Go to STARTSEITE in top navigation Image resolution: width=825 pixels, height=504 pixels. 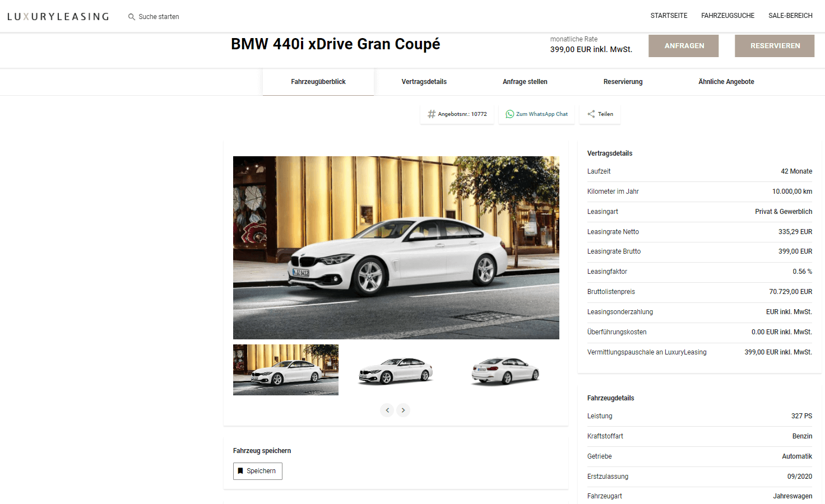[669, 16]
